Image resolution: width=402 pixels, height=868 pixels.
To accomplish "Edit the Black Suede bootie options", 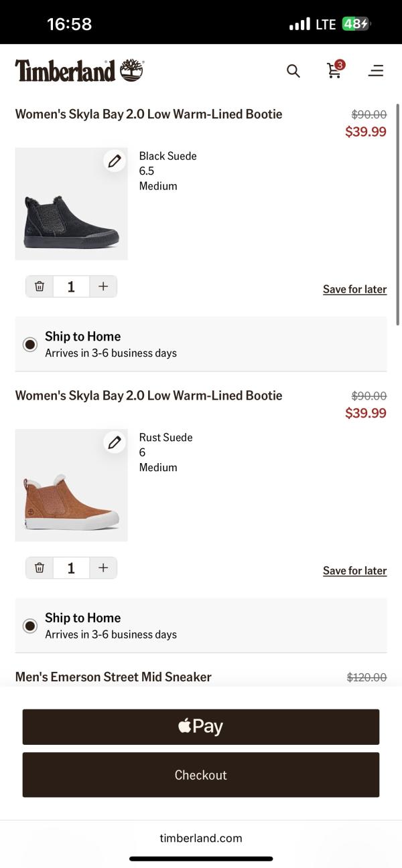I will pyautogui.click(x=115, y=161).
